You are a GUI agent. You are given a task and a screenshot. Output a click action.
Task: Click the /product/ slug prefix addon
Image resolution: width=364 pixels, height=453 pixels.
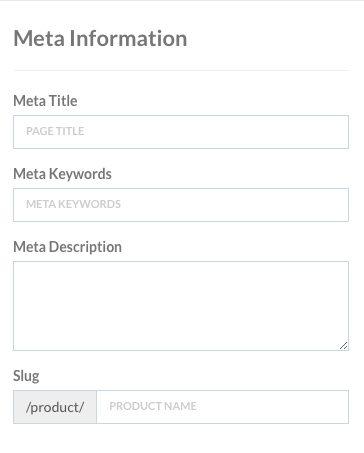click(55, 407)
